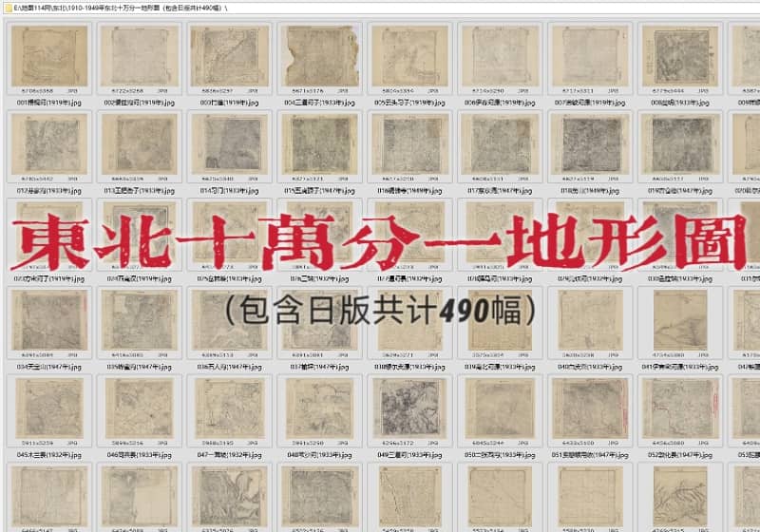760x532 pixels.
Task: Click the file name starting with 050
Action: click(x=500, y=455)
